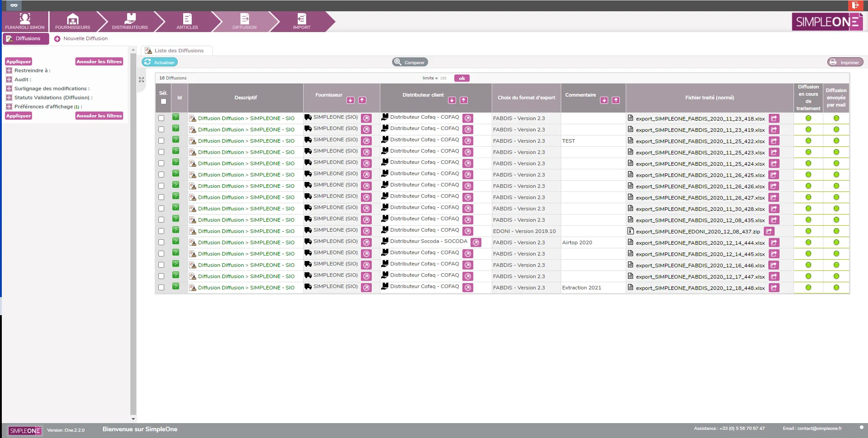Click the Imprimer print button
Image resolution: width=868 pixels, height=438 pixels.
point(845,62)
